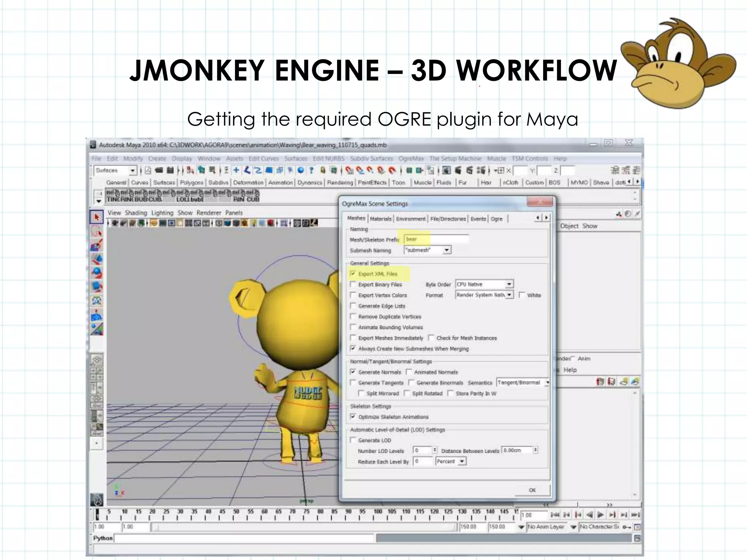Go to end of playback range

coord(635,515)
